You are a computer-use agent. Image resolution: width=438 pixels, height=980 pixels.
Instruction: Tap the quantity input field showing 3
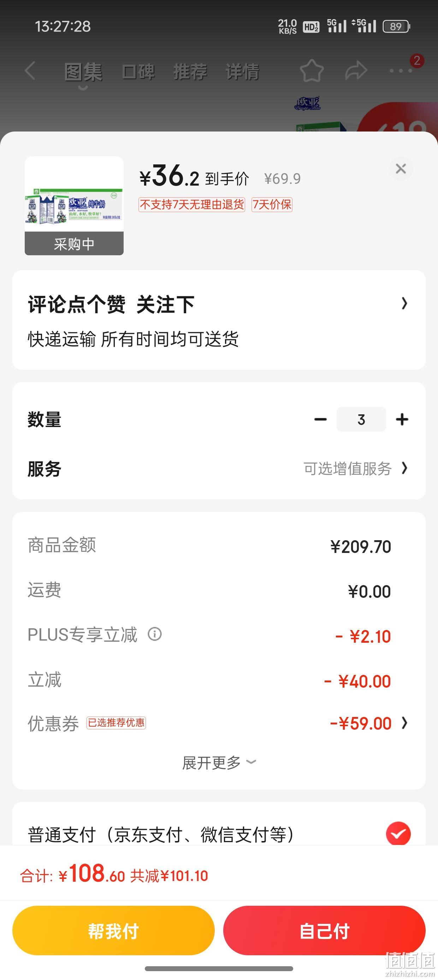pos(361,420)
